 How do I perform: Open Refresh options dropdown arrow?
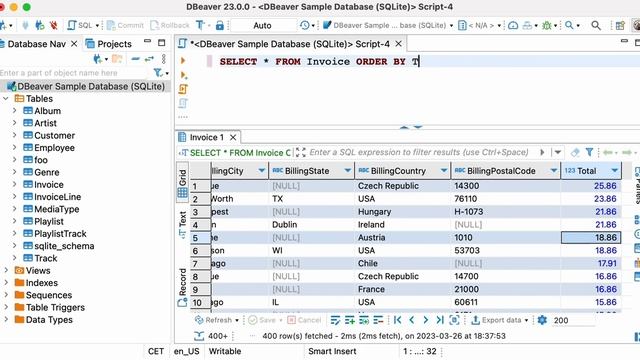click(237, 320)
